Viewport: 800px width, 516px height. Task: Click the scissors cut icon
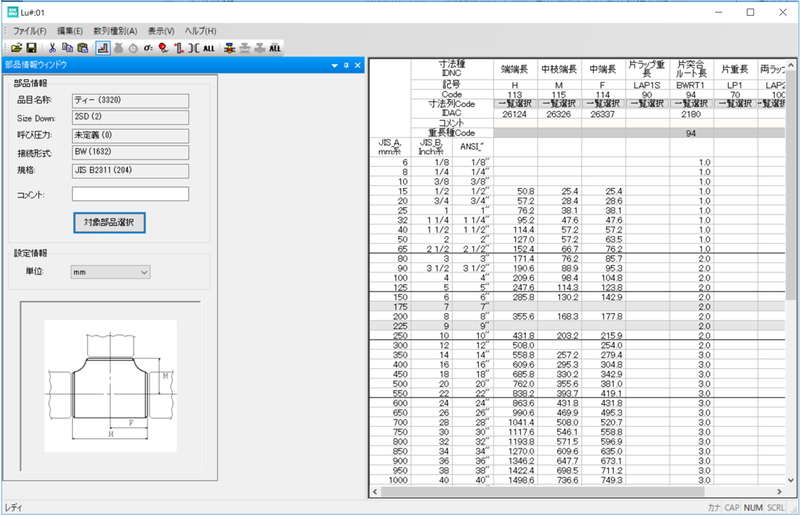tap(52, 47)
